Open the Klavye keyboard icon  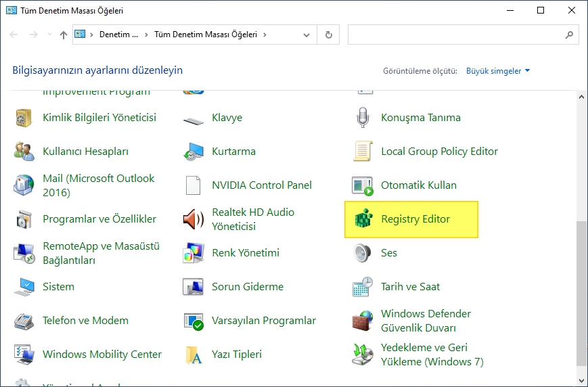click(193, 120)
